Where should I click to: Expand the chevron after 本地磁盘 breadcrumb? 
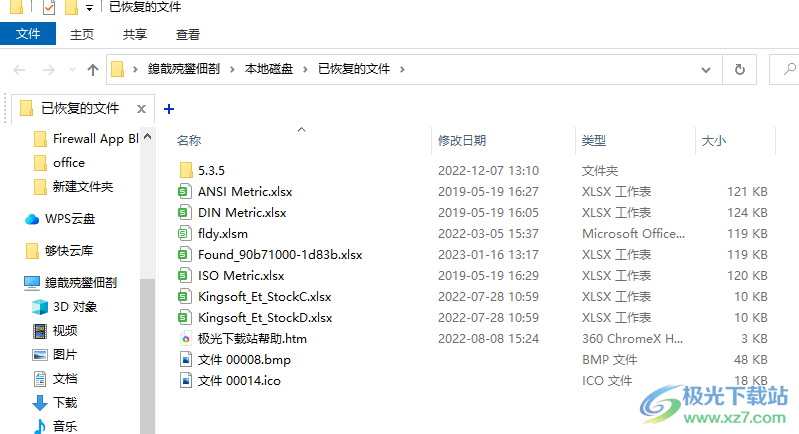point(305,69)
